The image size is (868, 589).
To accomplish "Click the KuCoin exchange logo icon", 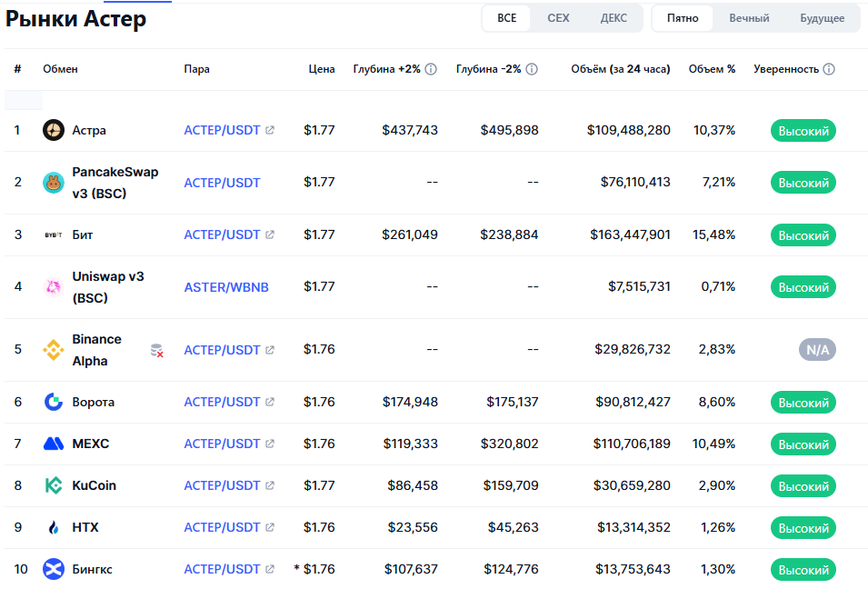I will [x=54, y=485].
